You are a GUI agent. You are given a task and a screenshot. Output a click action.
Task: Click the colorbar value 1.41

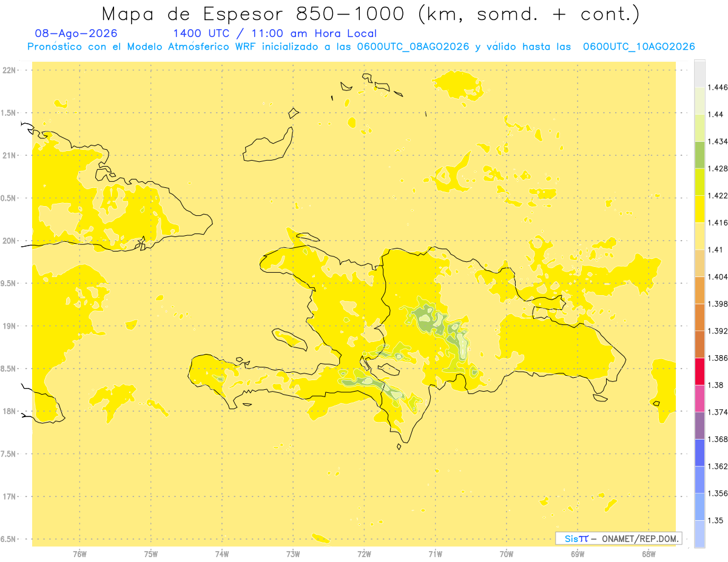(715, 250)
